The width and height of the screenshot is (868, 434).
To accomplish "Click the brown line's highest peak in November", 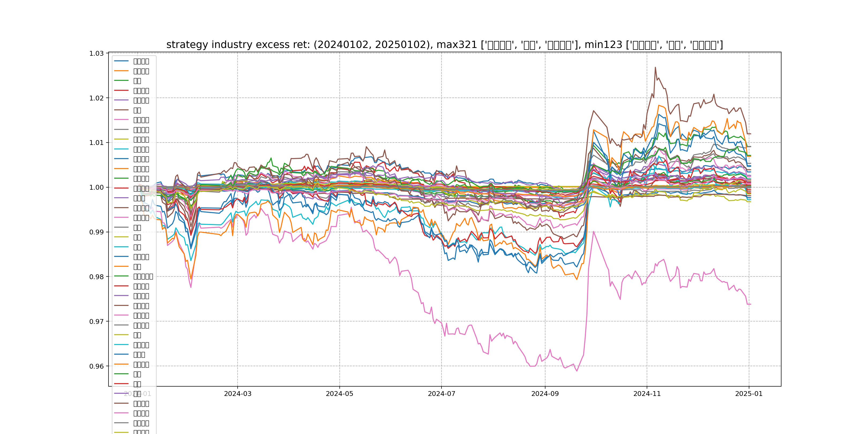I will tap(655, 67).
